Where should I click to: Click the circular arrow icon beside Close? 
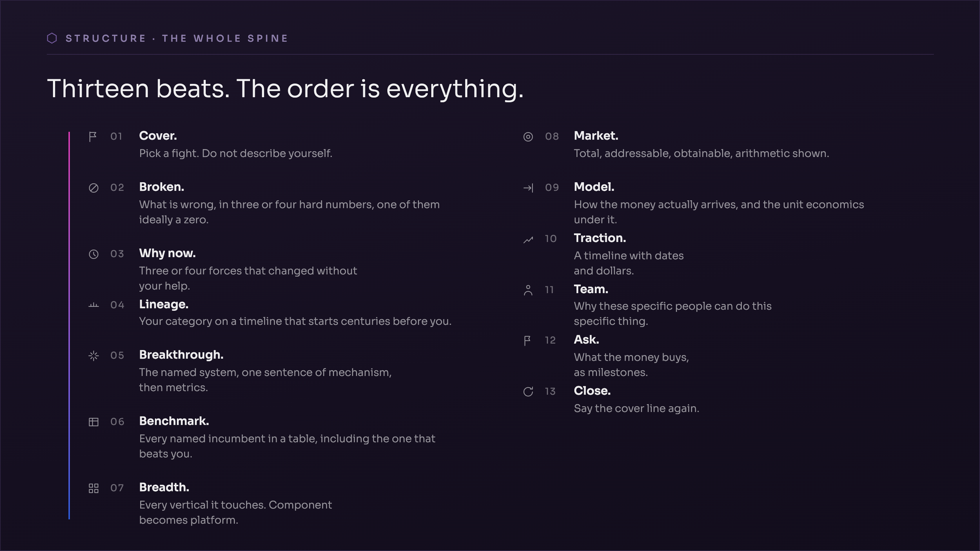(528, 392)
